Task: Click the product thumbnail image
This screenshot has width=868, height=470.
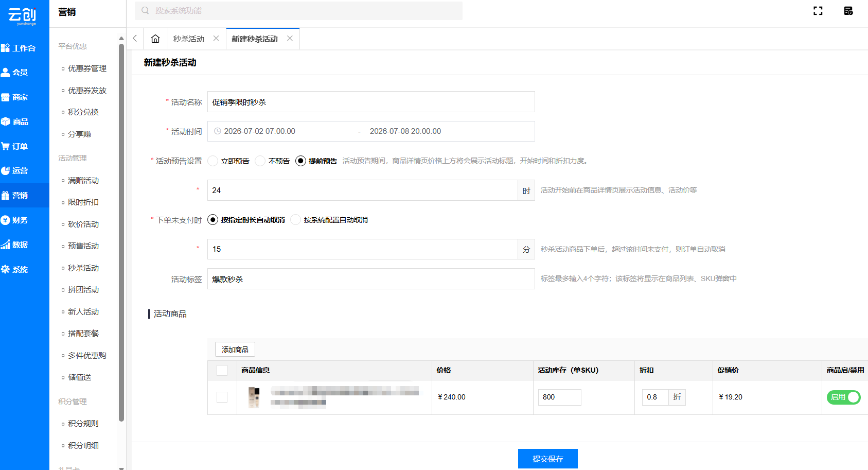Action: [254, 397]
